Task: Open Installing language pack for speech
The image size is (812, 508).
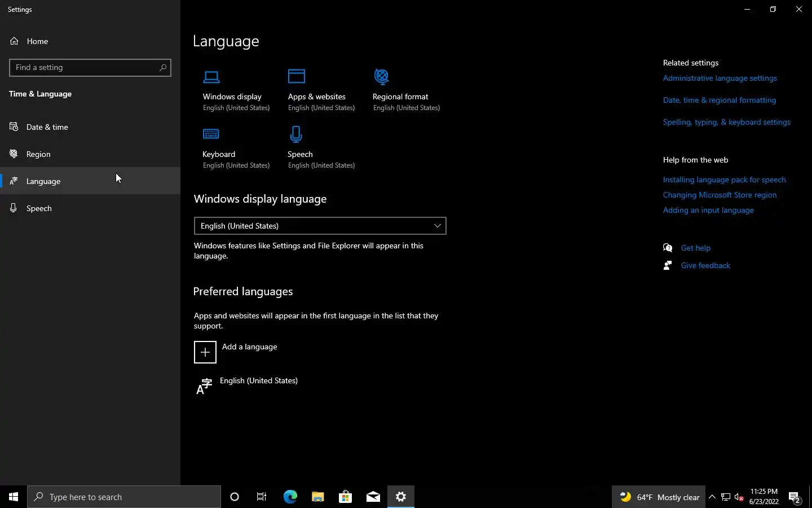Action: [x=724, y=180]
